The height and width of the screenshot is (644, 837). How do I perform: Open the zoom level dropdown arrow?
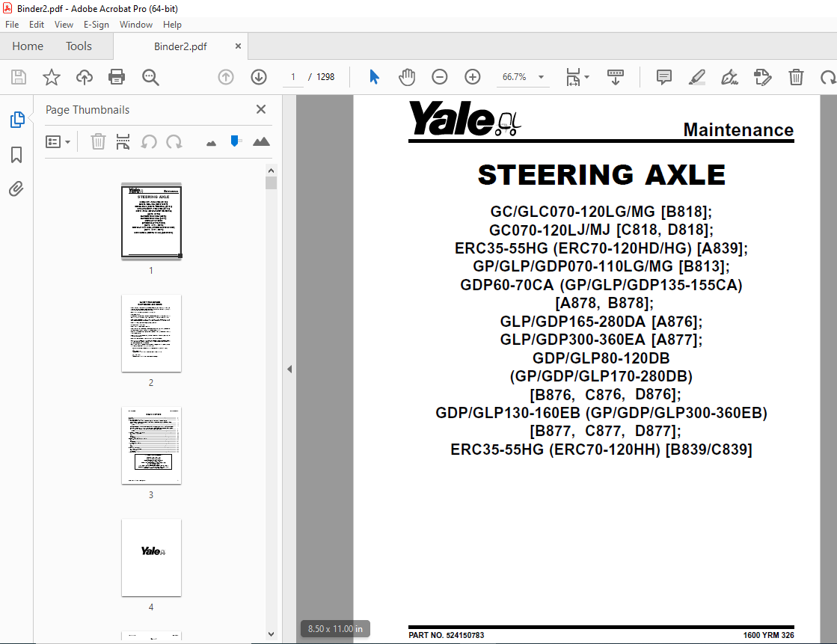[541, 78]
